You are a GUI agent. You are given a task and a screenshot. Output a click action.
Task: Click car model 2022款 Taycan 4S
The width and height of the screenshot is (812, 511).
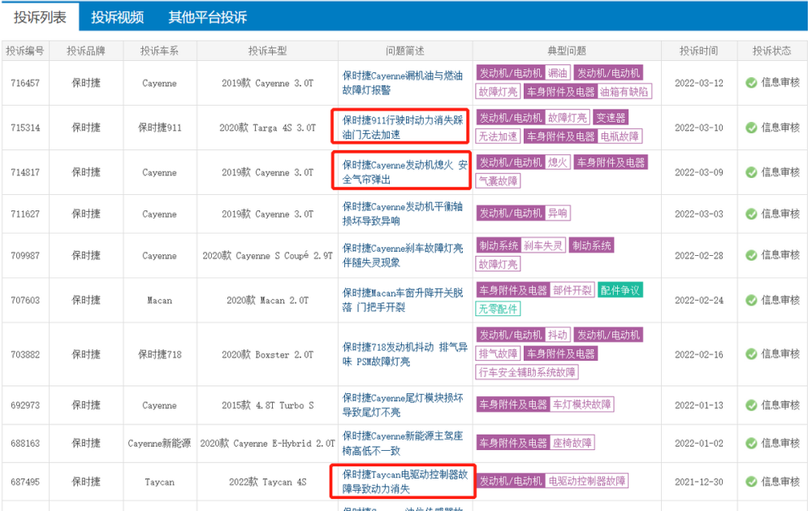[267, 482]
